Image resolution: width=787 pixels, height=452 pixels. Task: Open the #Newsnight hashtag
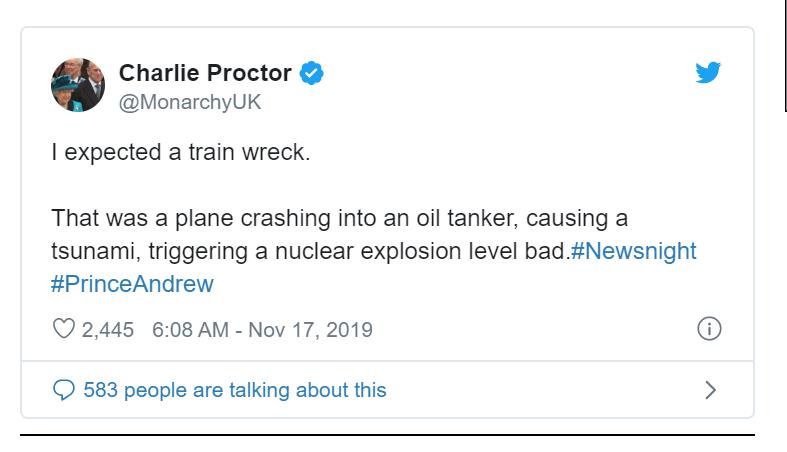[x=632, y=250]
